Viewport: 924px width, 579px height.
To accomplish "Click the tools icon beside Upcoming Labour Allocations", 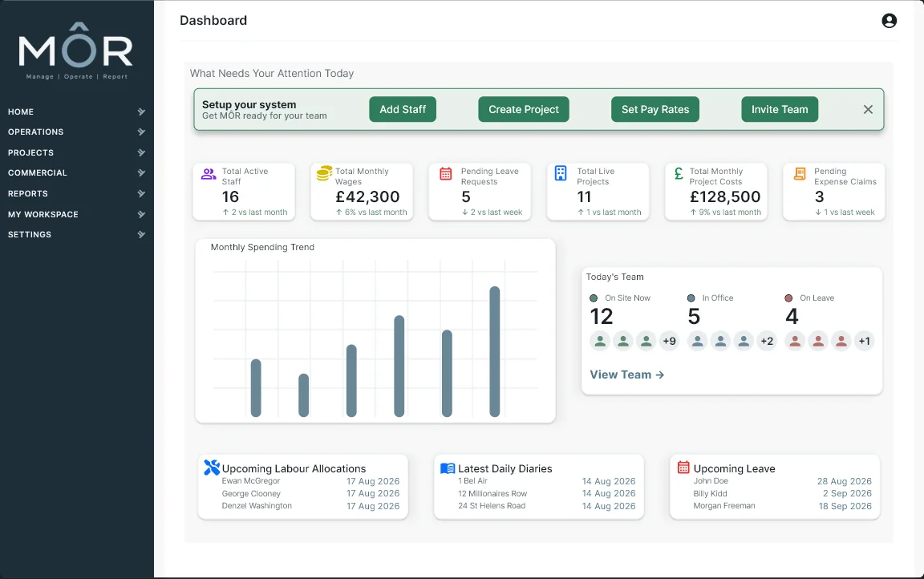I will [212, 467].
